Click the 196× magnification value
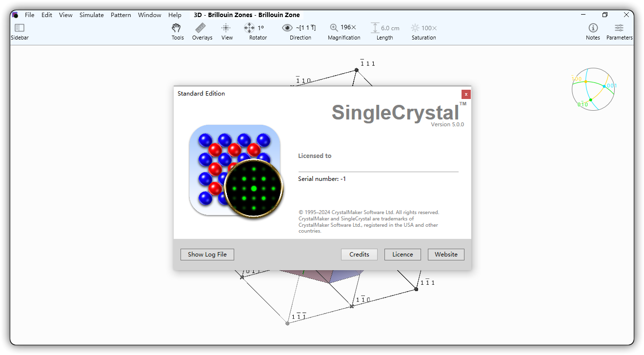Screen dimensions: 644x355 tap(348, 28)
